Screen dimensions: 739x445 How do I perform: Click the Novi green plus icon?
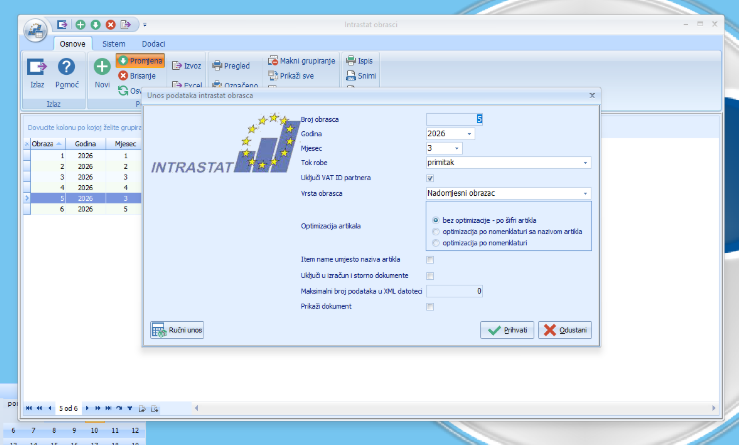click(102, 66)
